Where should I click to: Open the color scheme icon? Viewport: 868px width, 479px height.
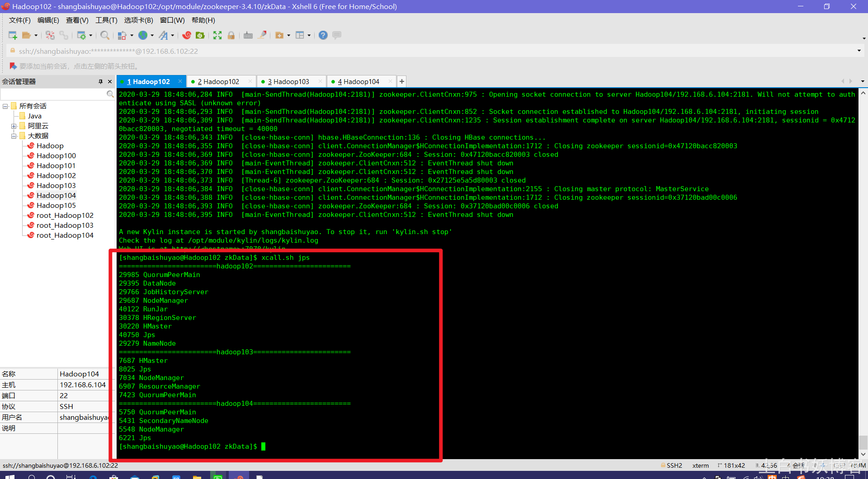point(122,35)
